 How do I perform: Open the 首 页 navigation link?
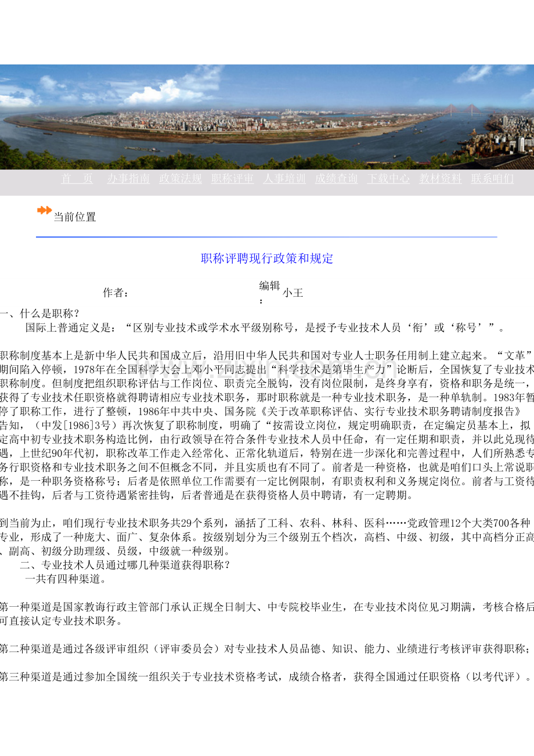pos(77,179)
